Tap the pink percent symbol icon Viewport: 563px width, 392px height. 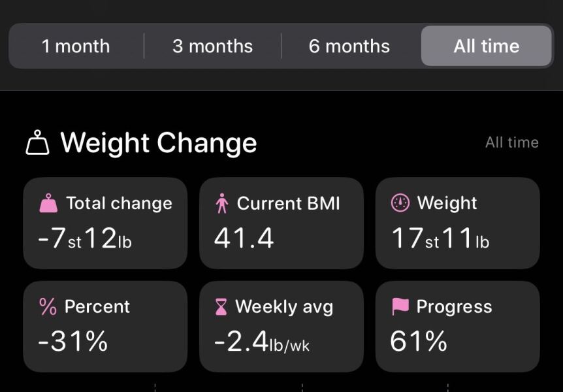click(48, 306)
